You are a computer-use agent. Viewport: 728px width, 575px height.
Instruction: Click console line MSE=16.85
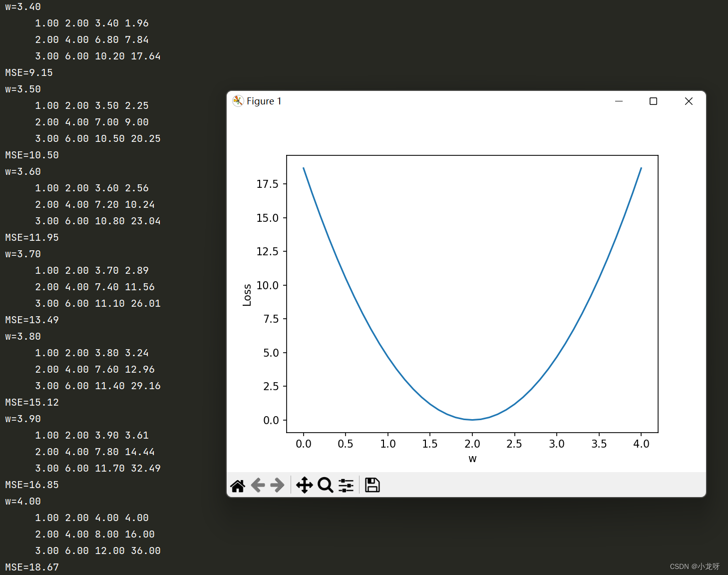[32, 485]
